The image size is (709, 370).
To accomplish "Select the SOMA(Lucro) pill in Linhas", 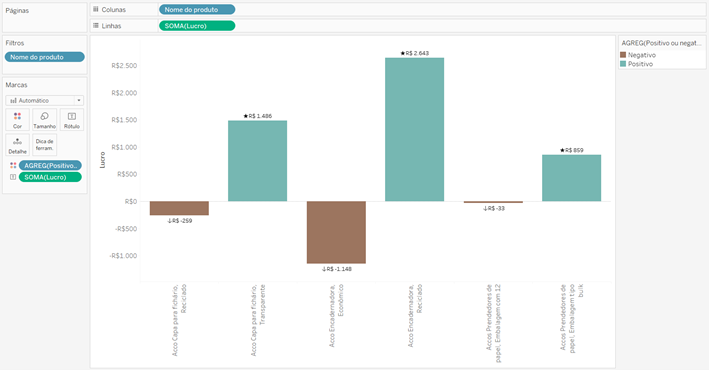I will [197, 26].
